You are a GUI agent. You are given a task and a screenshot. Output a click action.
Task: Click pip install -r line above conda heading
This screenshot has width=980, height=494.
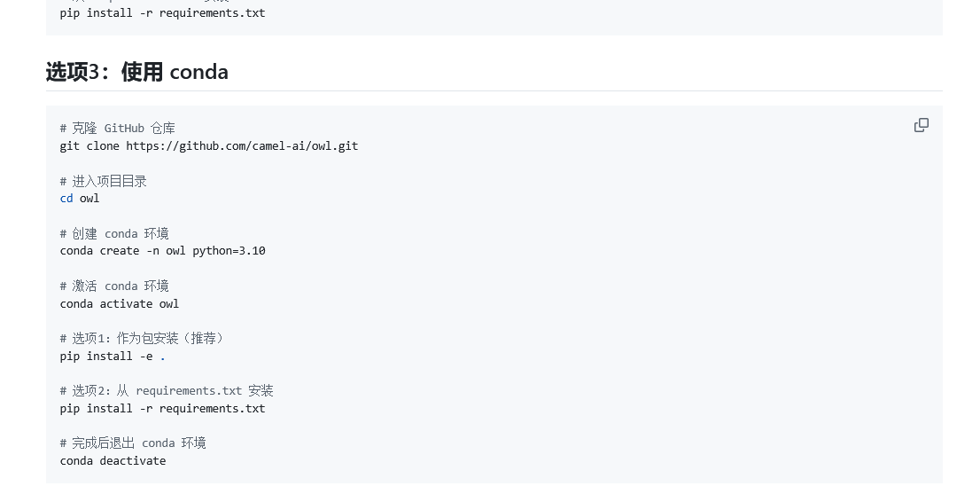(162, 13)
